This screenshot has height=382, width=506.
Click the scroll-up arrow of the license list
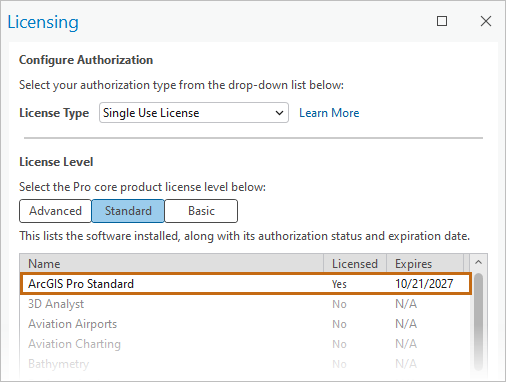[478, 262]
